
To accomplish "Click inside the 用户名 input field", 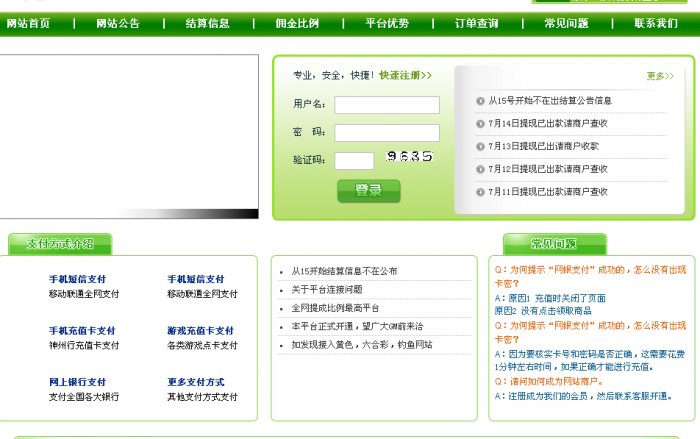I will point(387,105).
